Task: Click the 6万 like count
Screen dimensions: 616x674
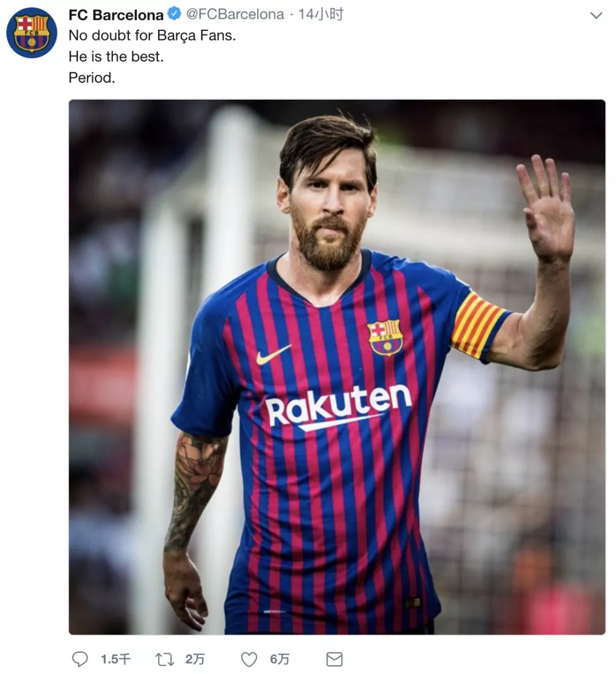Action: coord(279,659)
